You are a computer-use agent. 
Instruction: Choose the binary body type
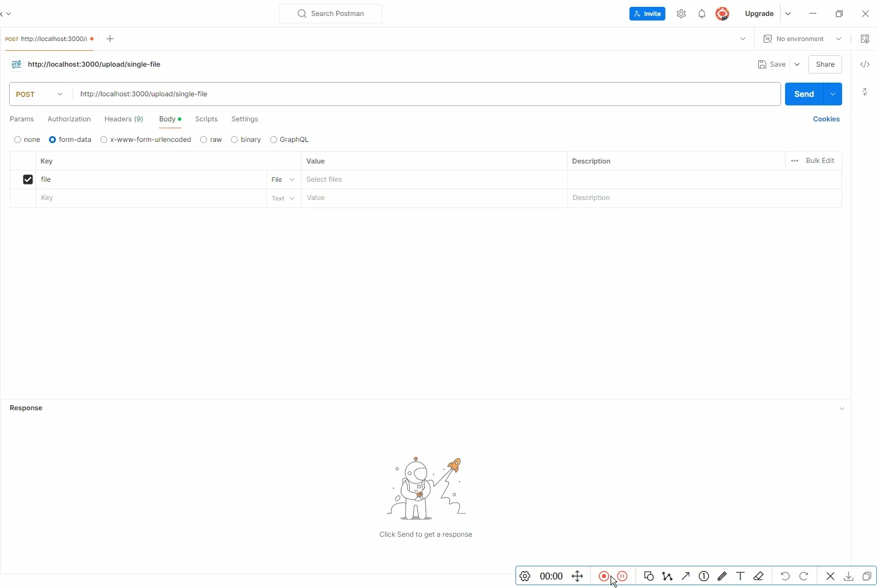(246, 140)
